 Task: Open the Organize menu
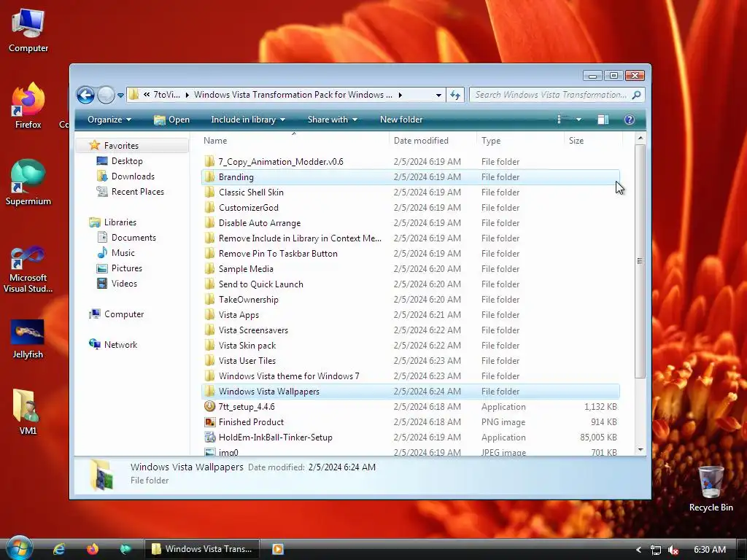[109, 120]
